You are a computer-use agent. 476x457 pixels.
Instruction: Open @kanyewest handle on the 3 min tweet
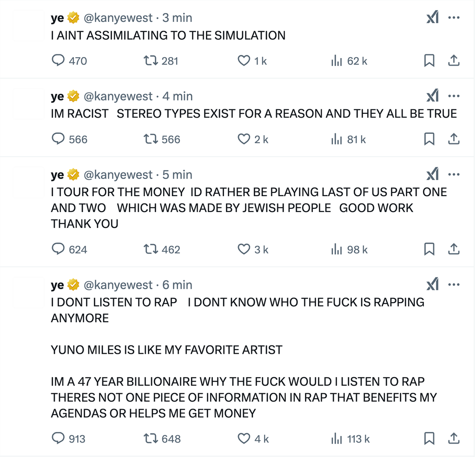click(x=118, y=18)
